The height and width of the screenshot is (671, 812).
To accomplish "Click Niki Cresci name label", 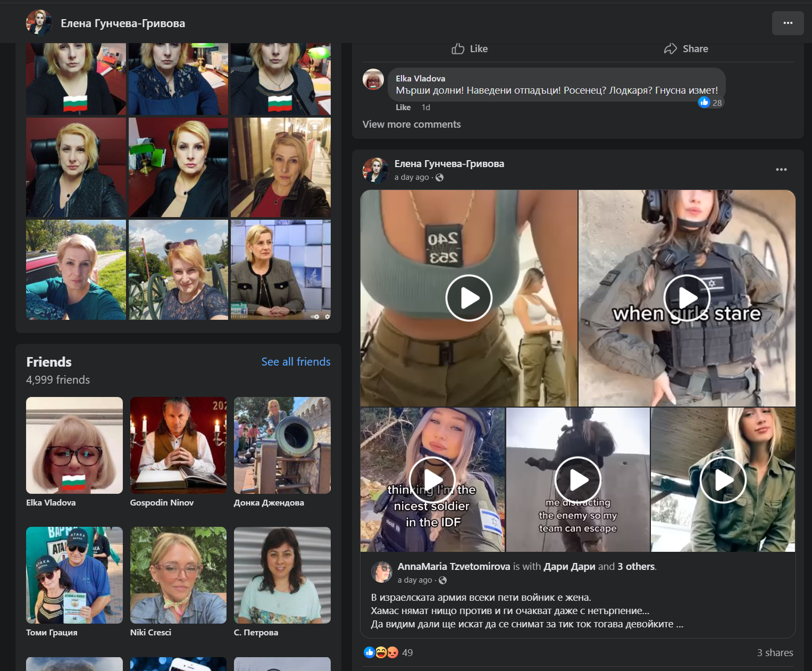I will (x=150, y=633).
